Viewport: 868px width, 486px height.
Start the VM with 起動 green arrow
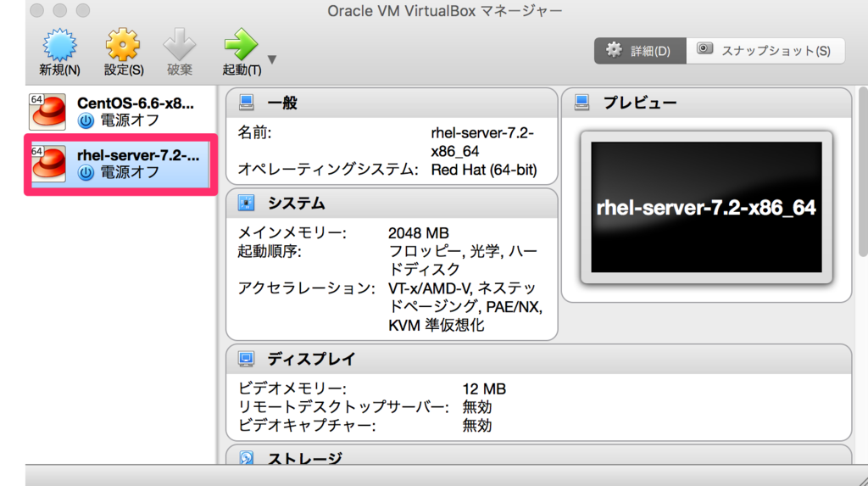coord(241,45)
